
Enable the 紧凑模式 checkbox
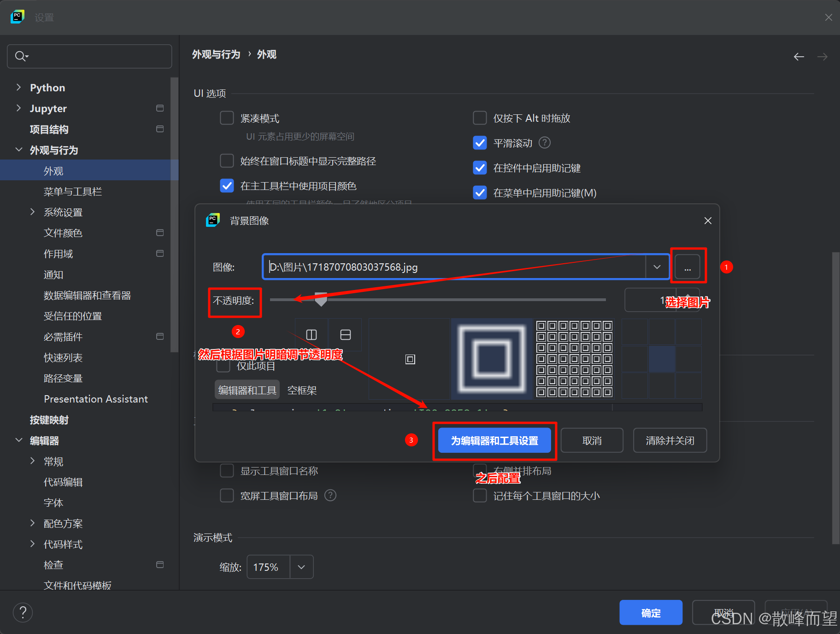[x=227, y=118]
